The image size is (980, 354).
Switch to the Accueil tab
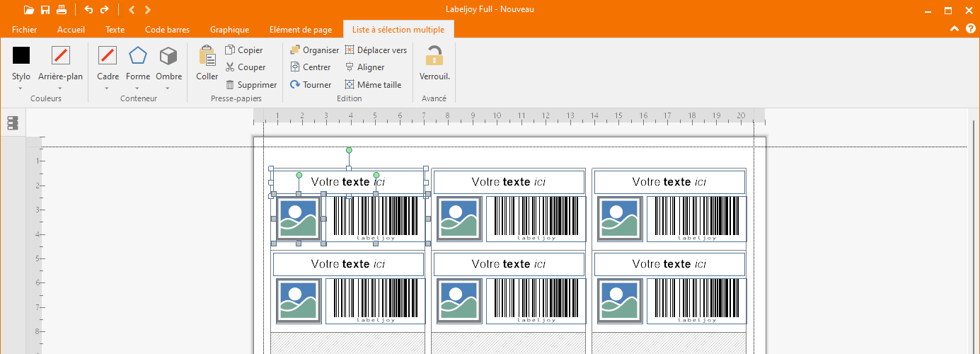click(x=71, y=30)
